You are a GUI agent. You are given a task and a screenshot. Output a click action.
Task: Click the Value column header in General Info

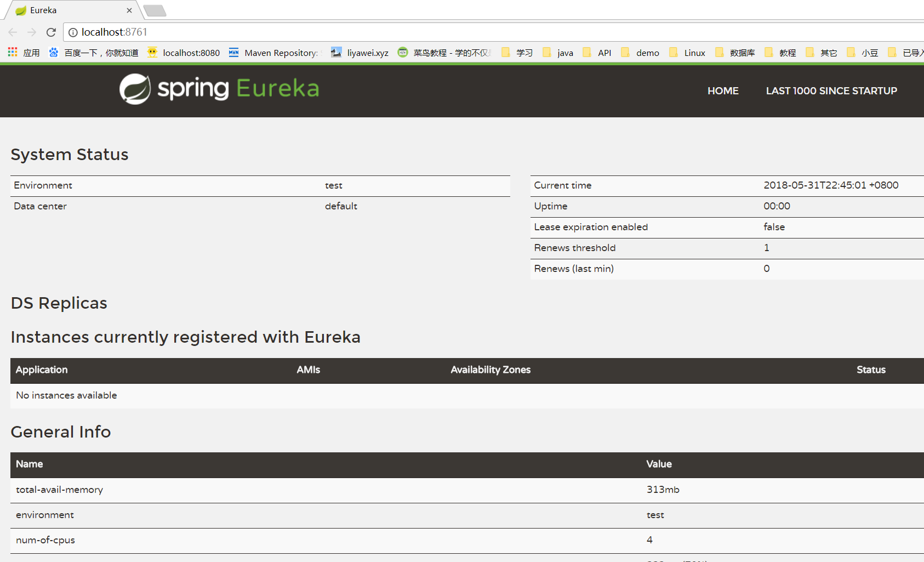[x=659, y=464]
